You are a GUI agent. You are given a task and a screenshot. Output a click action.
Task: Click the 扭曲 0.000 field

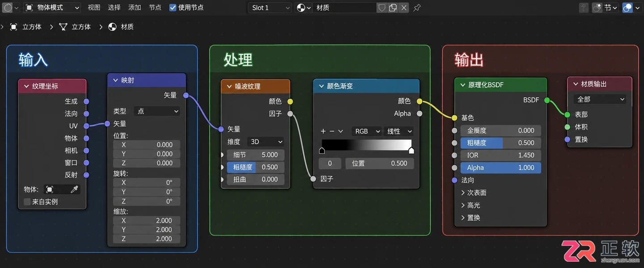256,179
